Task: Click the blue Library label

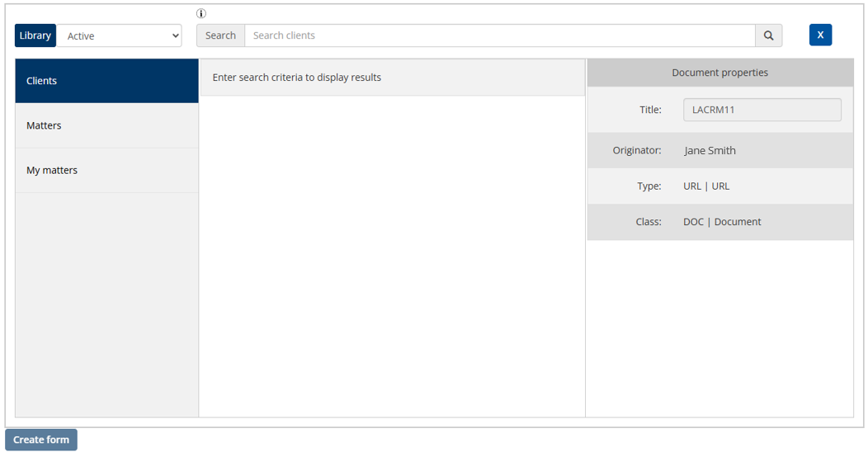Action: (x=35, y=35)
